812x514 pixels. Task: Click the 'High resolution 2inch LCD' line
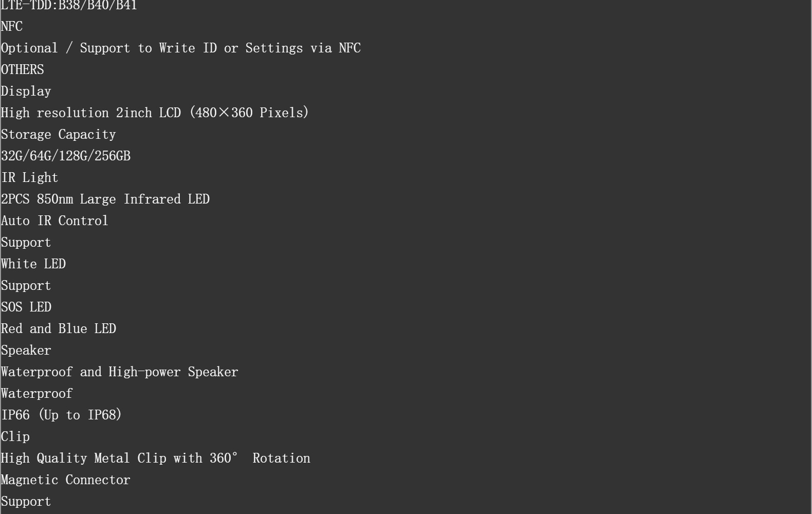tap(155, 113)
